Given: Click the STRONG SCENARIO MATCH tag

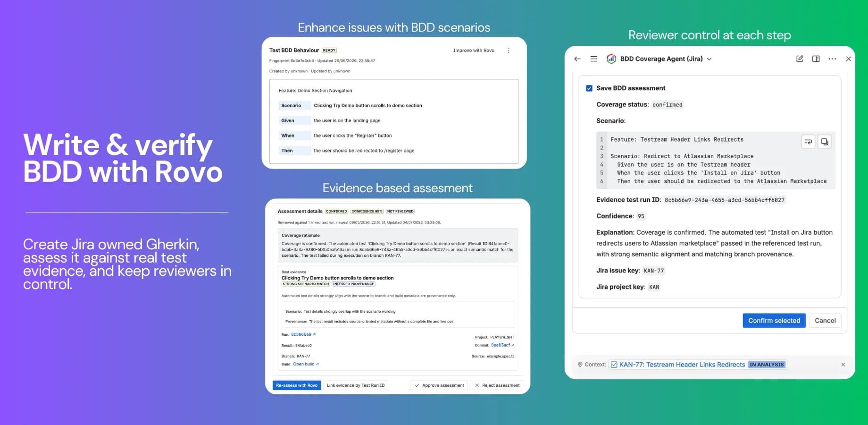Looking at the screenshot, I should 306,284.
